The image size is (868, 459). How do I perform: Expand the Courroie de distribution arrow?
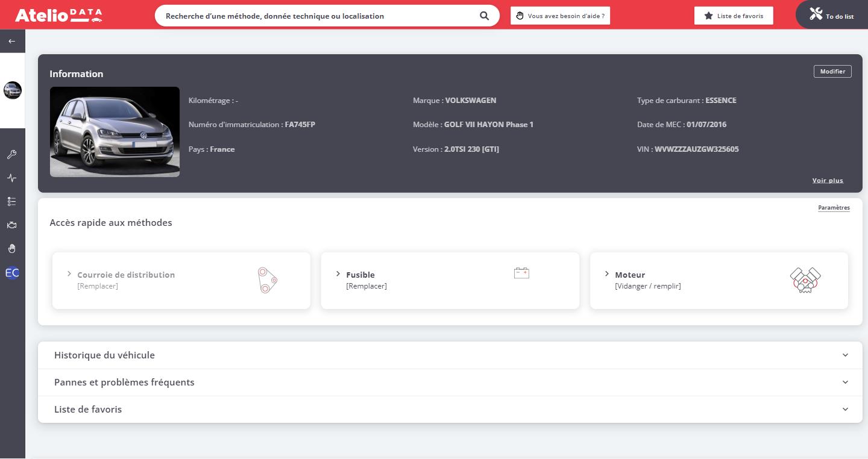(69, 274)
